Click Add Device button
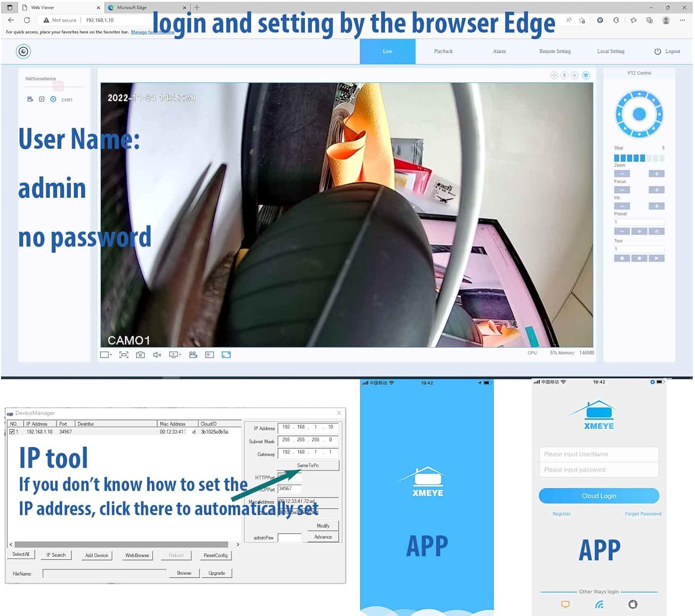The image size is (695, 616). coord(96,555)
